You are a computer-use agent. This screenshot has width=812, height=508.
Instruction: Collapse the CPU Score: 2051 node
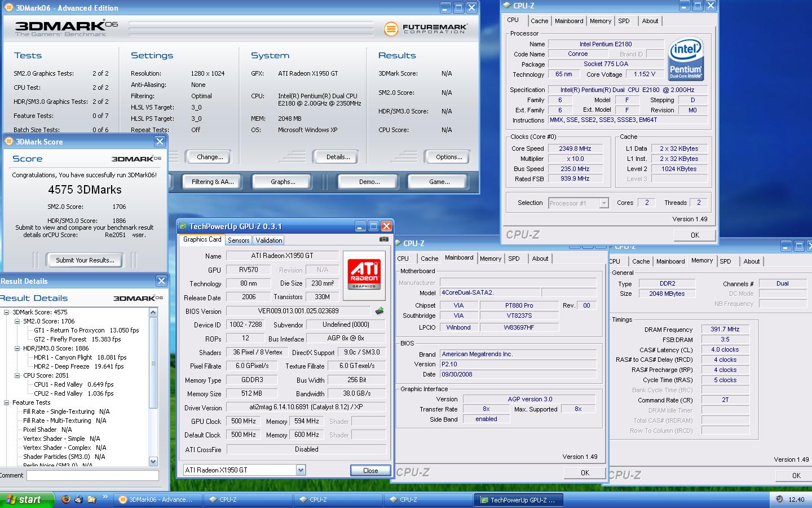point(17,375)
